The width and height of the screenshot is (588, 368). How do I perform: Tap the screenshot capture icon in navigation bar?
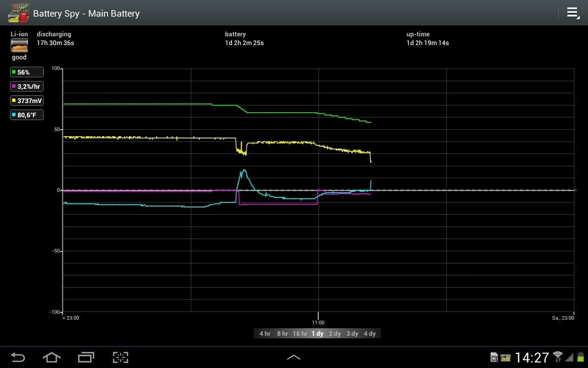(x=120, y=357)
